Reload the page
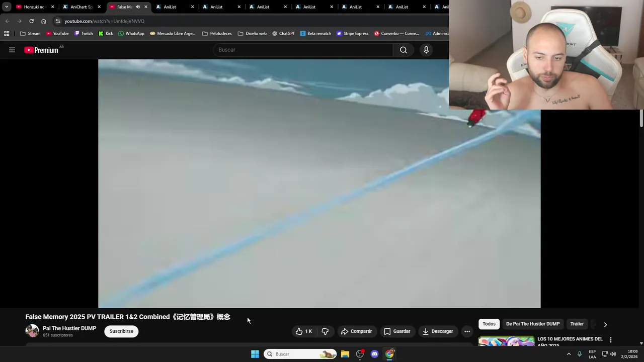The width and height of the screenshot is (644, 362). (31, 21)
